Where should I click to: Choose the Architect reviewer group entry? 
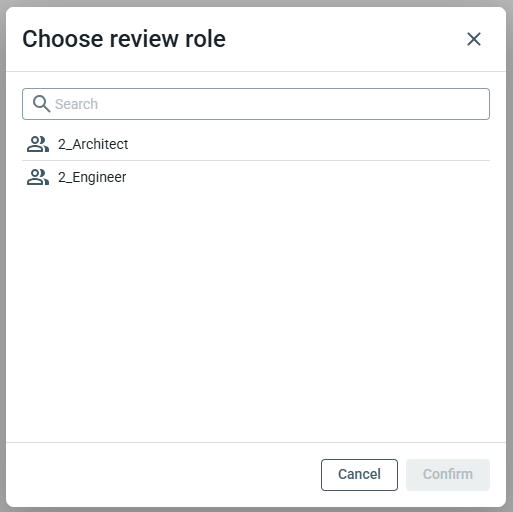(256, 144)
